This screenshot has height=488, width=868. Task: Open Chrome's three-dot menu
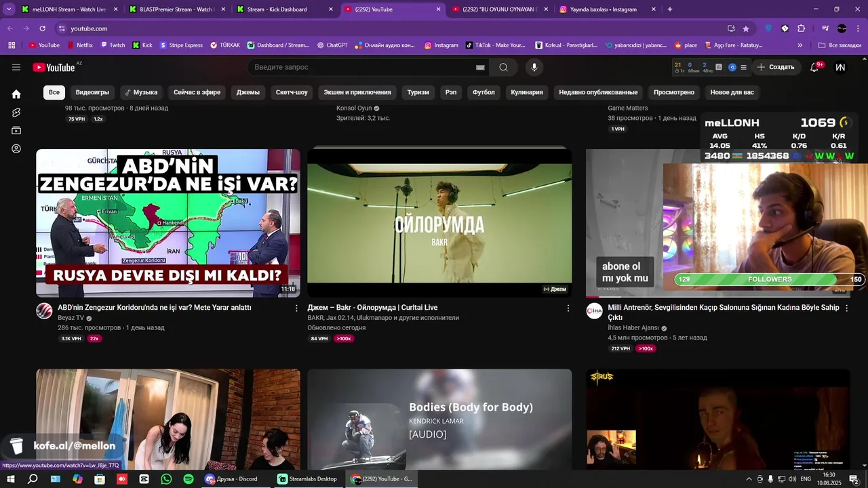coord(857,28)
